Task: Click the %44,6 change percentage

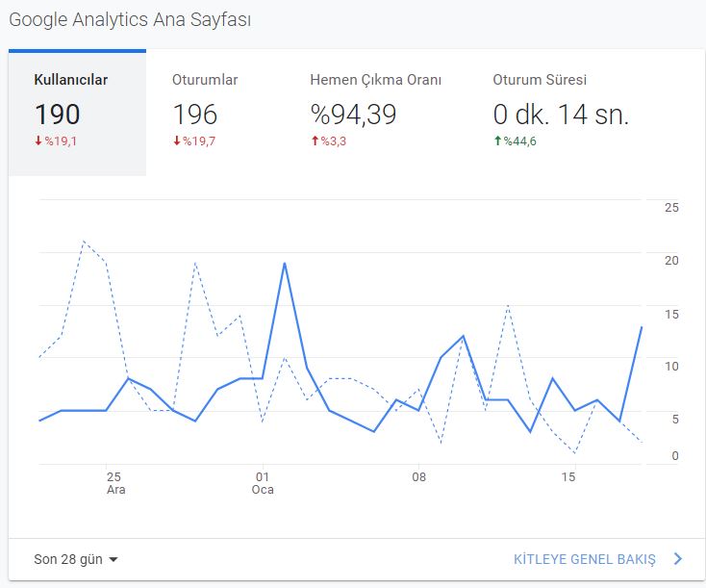Action: (520, 141)
